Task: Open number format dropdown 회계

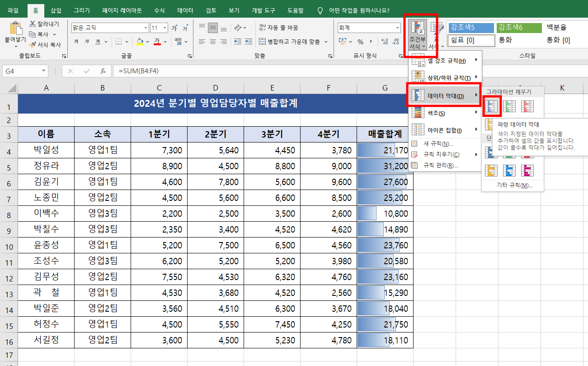Action: [369, 28]
